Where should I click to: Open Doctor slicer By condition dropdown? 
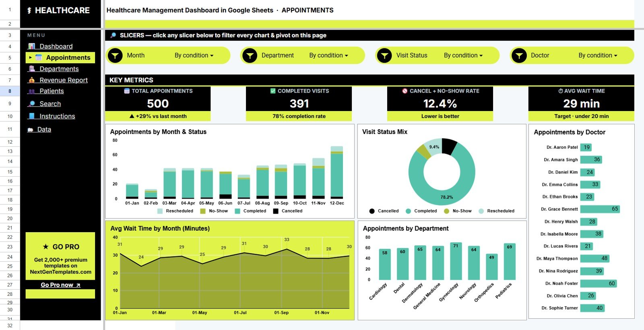click(x=598, y=56)
